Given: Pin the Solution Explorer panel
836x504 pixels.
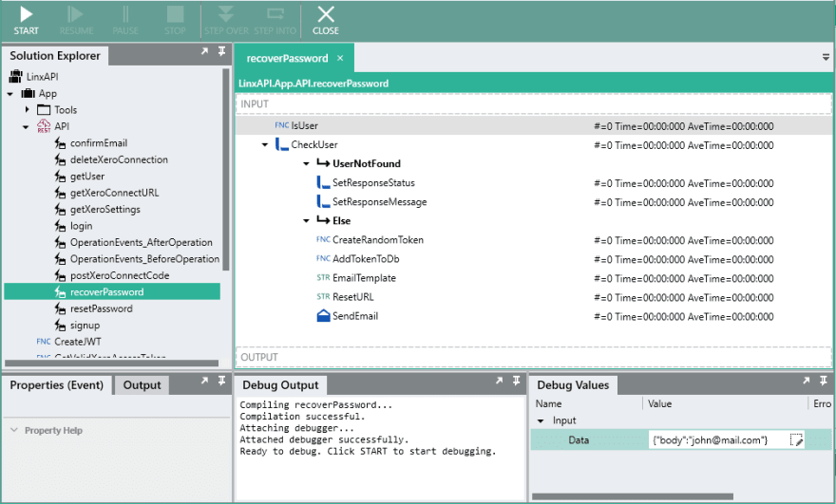Looking at the screenshot, I should point(221,51).
